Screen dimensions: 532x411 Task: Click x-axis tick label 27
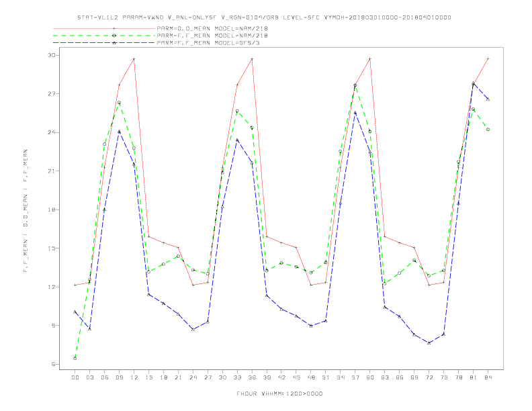coord(208,377)
